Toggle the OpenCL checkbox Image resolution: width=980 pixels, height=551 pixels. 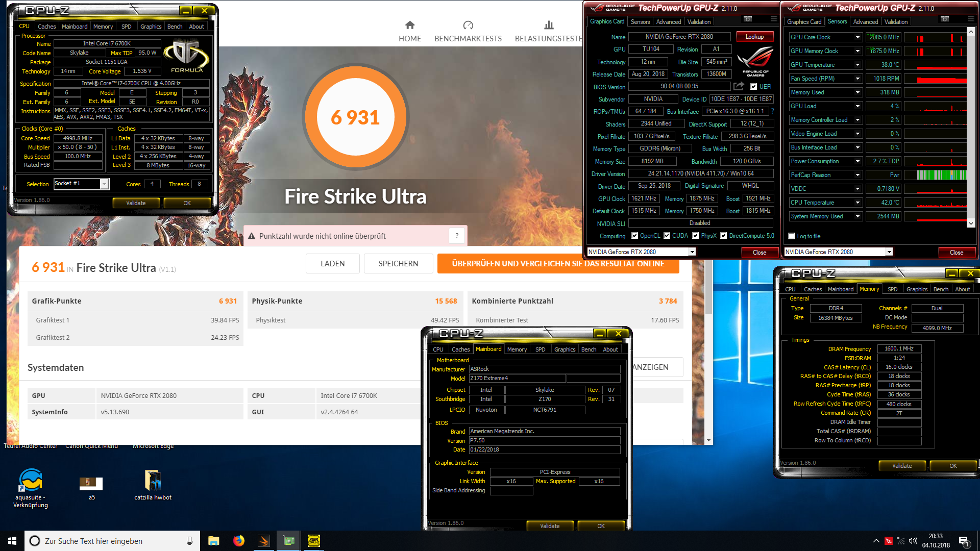click(634, 236)
